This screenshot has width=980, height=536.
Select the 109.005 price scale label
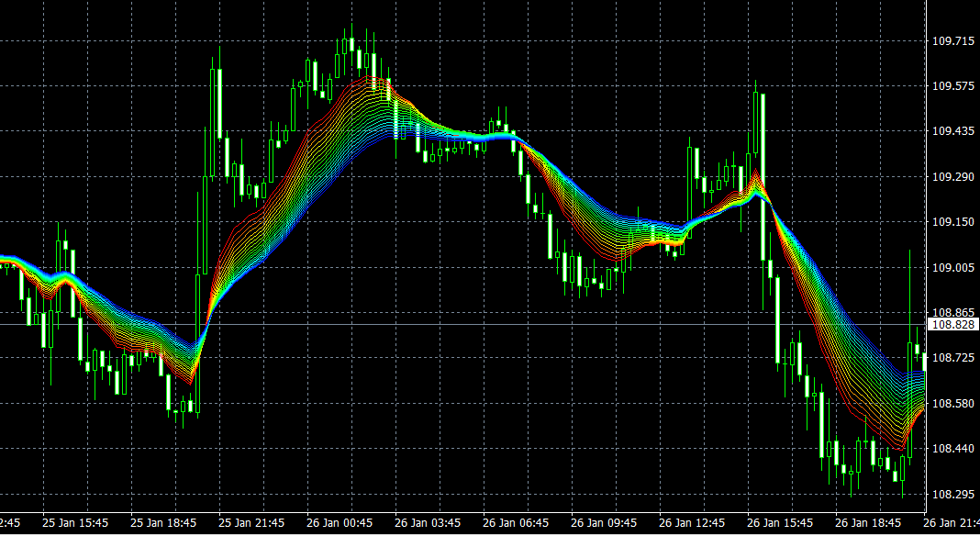point(952,267)
